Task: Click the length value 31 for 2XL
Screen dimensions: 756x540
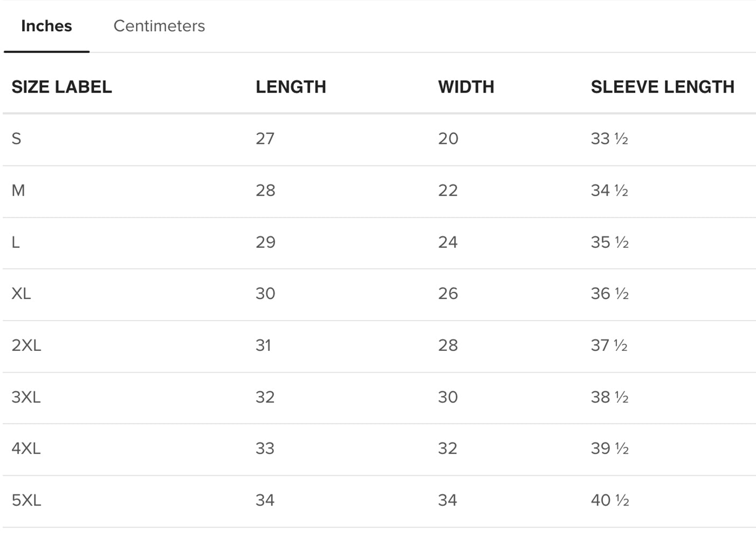Action: coord(264,345)
